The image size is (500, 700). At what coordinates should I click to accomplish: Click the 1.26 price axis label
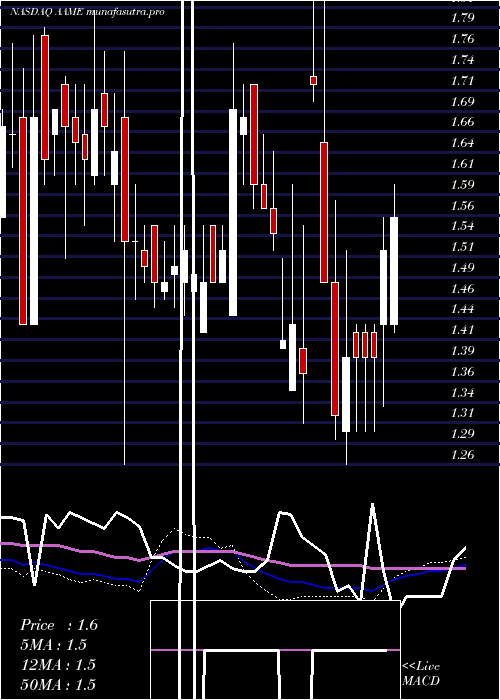462,455
